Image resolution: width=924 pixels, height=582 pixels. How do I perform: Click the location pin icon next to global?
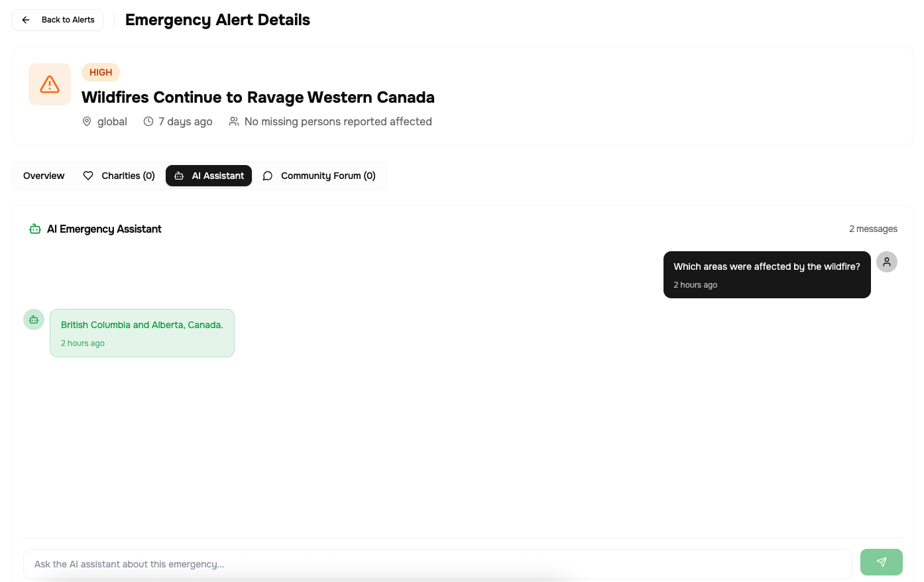87,121
